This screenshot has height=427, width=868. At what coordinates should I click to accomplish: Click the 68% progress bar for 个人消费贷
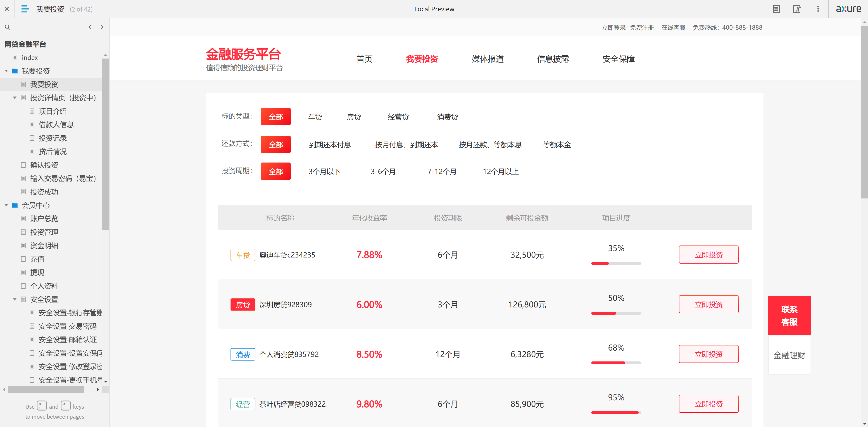616,363
